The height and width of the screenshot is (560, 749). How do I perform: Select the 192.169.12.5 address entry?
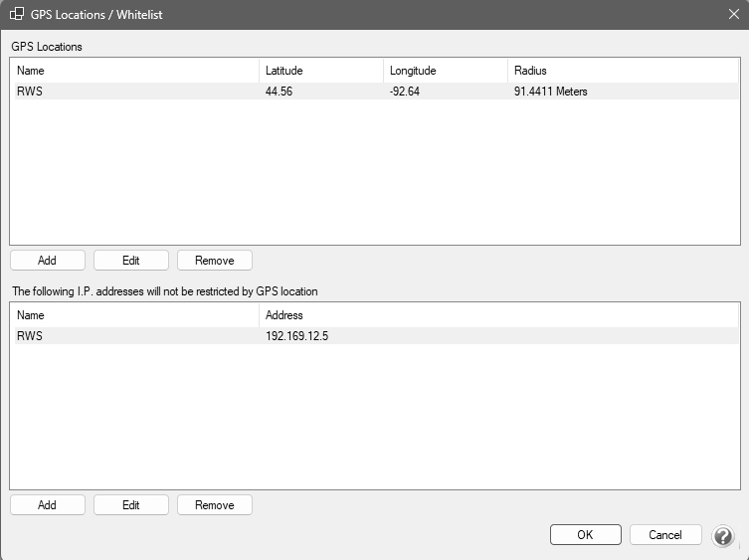click(296, 336)
